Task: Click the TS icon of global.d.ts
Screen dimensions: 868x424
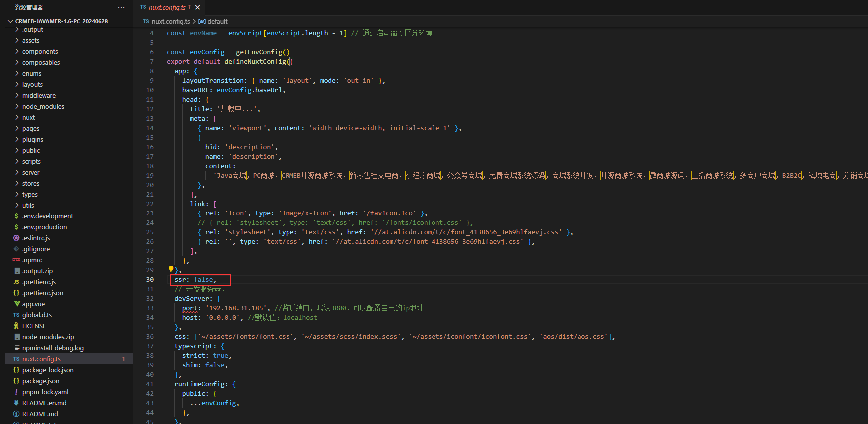Action: pos(16,315)
